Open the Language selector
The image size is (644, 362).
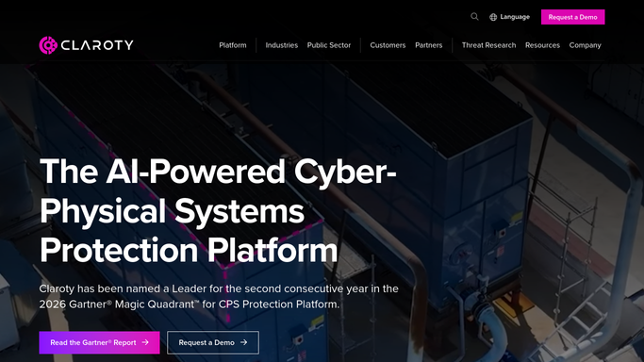pyautogui.click(x=510, y=17)
